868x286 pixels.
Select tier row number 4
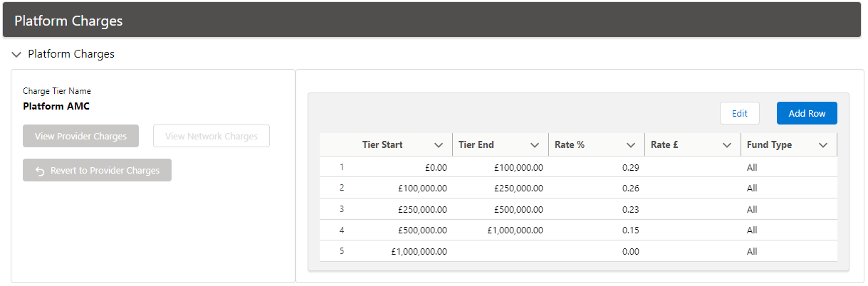pyautogui.click(x=342, y=230)
